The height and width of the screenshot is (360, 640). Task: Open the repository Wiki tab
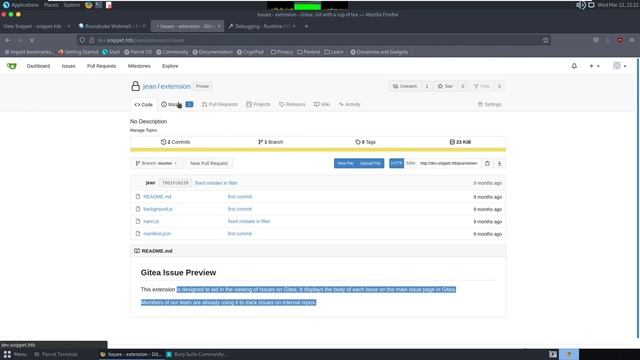tap(322, 104)
